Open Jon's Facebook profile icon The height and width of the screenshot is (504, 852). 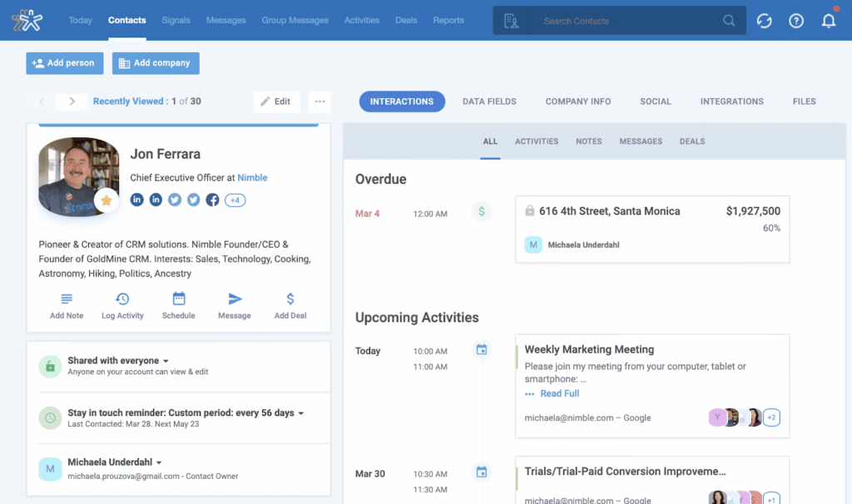(x=212, y=200)
